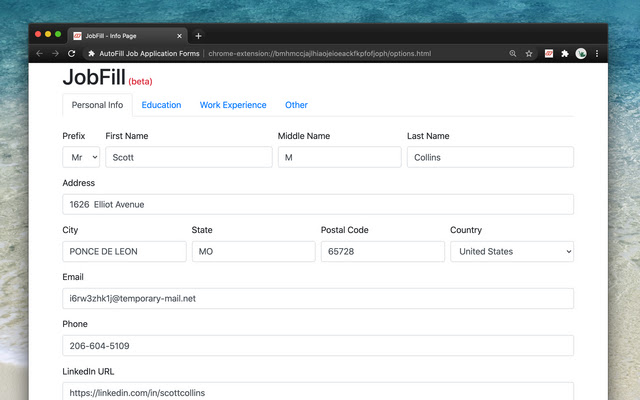The image size is (640, 400).
Task: Expand the Prefix dropdown
Action: tap(81, 157)
